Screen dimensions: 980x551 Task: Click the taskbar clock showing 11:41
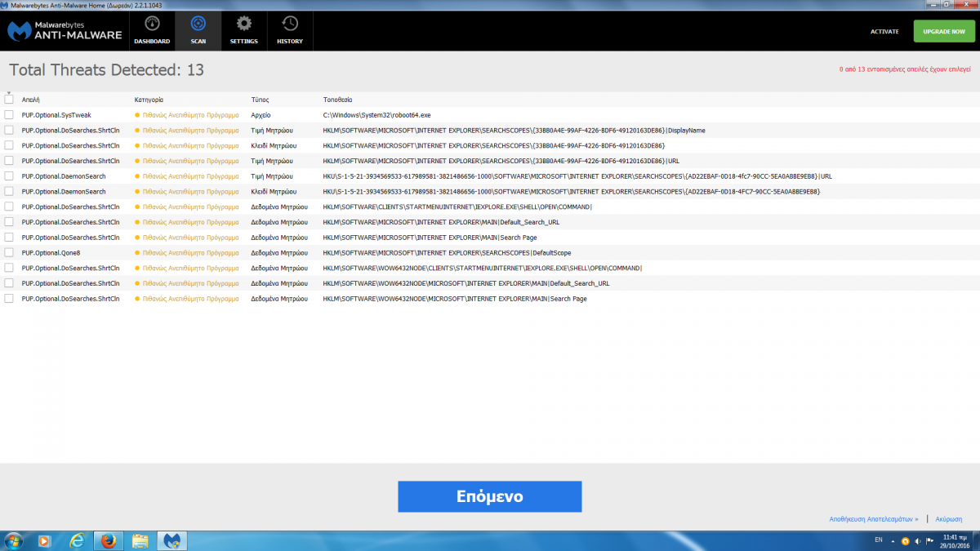(955, 540)
